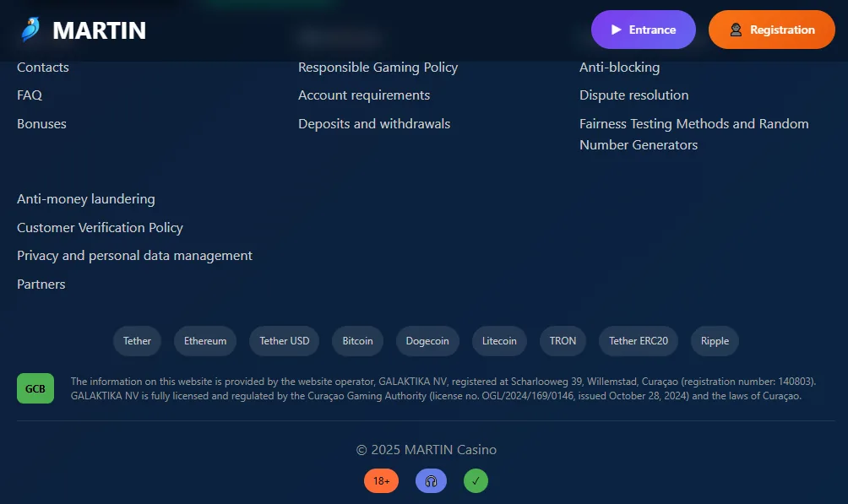Select the Tether USD payment chip
The width and height of the screenshot is (848, 504).
pos(285,341)
